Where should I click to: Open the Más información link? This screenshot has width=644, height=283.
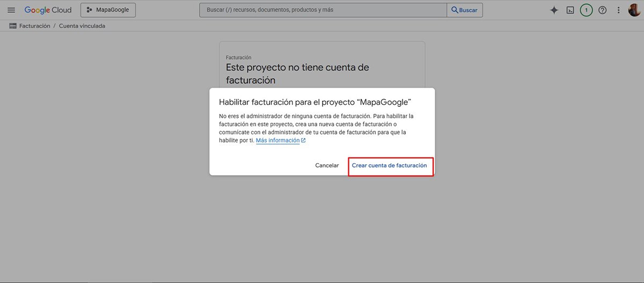281,141
